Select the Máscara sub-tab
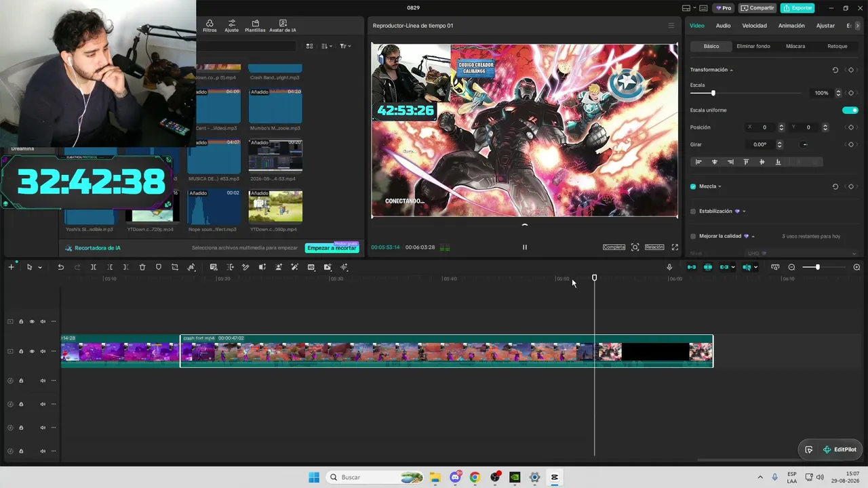Image resolution: width=868 pixels, height=488 pixels. (795, 46)
